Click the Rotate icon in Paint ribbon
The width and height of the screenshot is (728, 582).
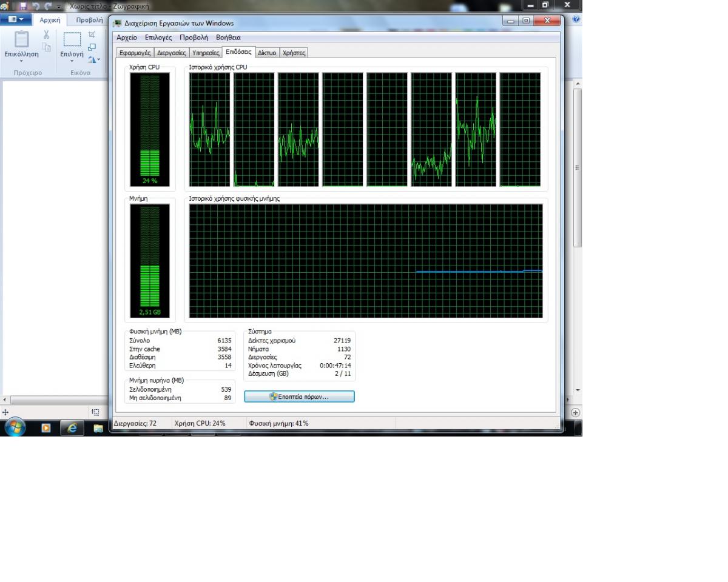[x=93, y=59]
